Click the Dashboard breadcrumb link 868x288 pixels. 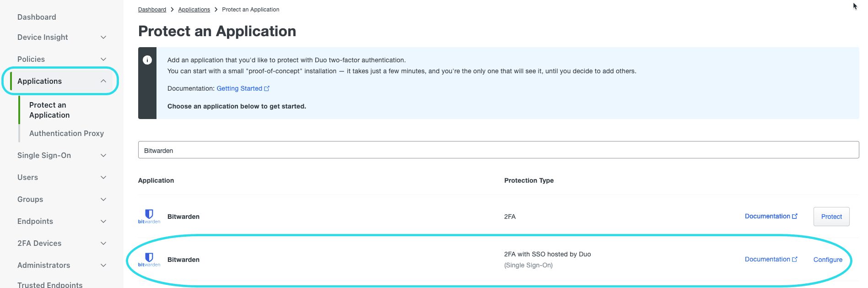click(x=152, y=10)
